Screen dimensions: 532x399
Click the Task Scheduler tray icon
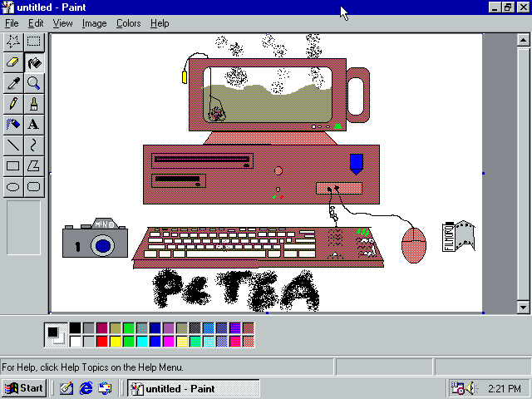457,388
